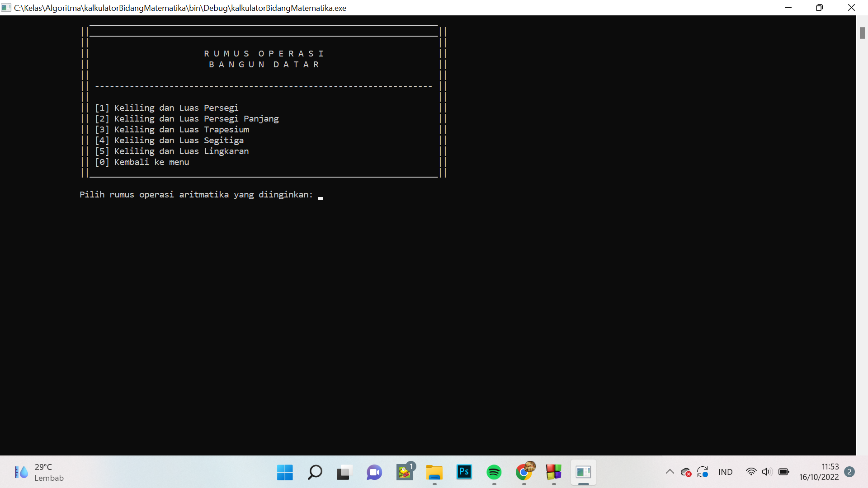Open the notification badge showing 2

[849, 472]
